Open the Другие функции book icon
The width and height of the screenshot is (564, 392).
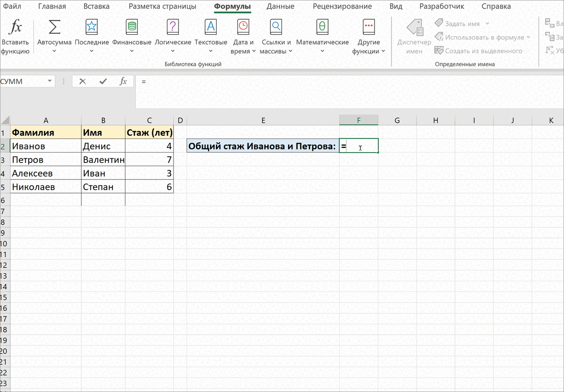pyautogui.click(x=368, y=27)
